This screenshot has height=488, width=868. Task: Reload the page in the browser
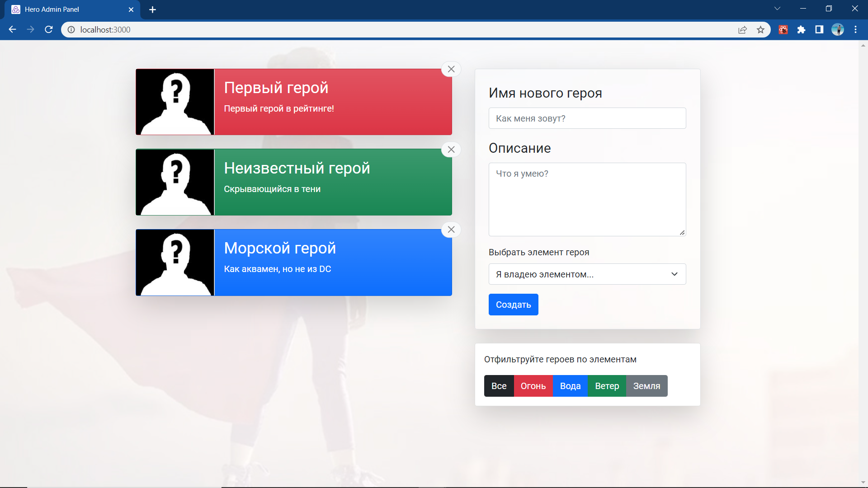[x=48, y=29]
